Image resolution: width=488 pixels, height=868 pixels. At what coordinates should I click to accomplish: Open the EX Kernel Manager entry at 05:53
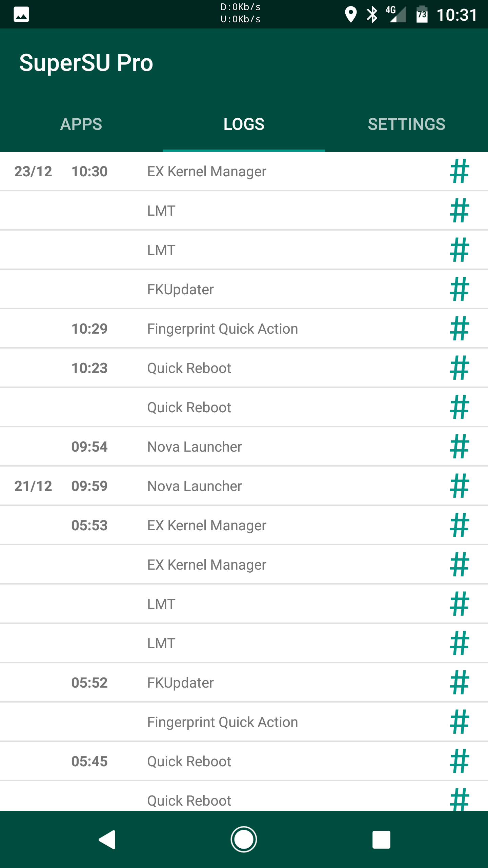click(244, 525)
